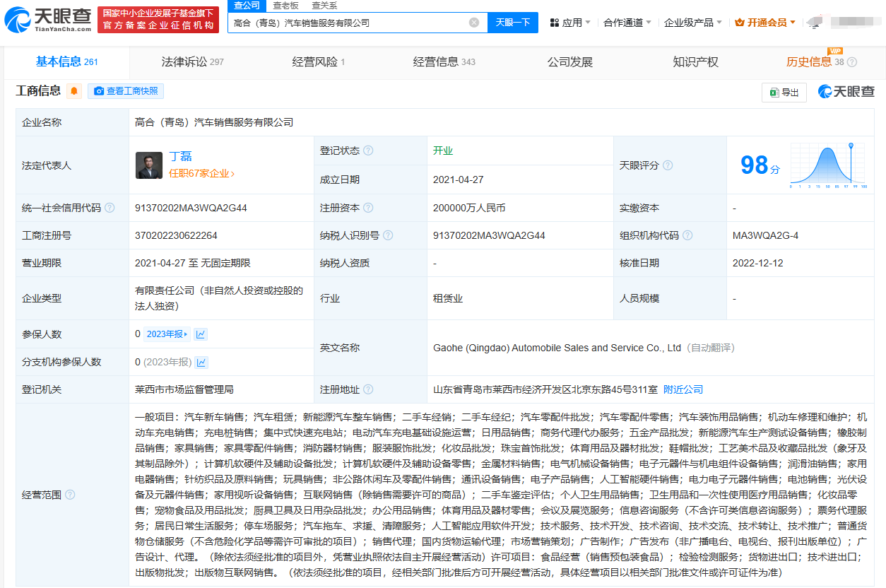Viewport: 886px width, 588px height.
Task: Switch to 查老板 search tab
Action: click(285, 5)
